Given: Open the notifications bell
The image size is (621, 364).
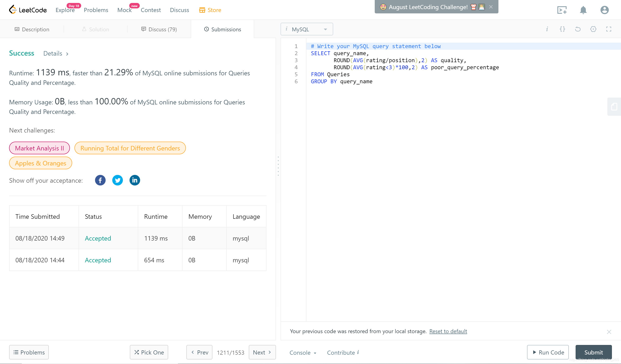Looking at the screenshot, I should tap(583, 10).
